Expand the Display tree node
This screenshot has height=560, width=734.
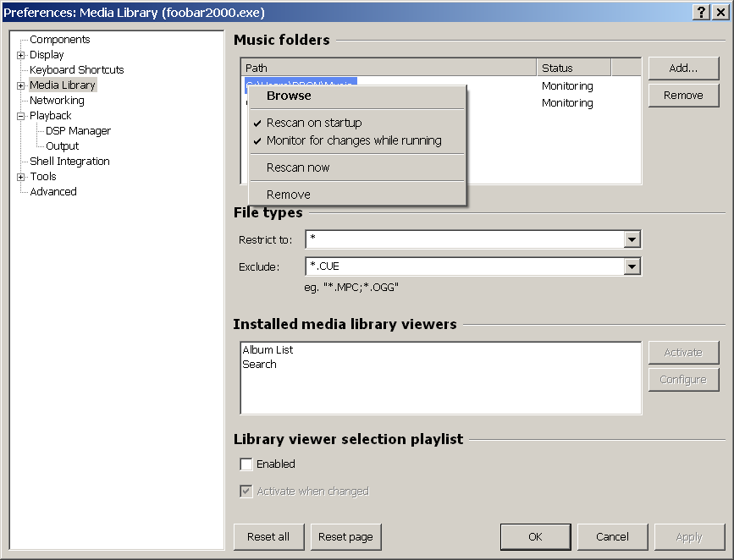(x=20, y=55)
